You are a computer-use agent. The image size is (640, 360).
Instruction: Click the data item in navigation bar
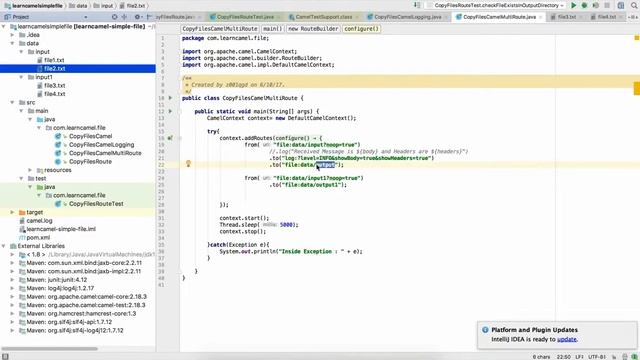[78, 6]
